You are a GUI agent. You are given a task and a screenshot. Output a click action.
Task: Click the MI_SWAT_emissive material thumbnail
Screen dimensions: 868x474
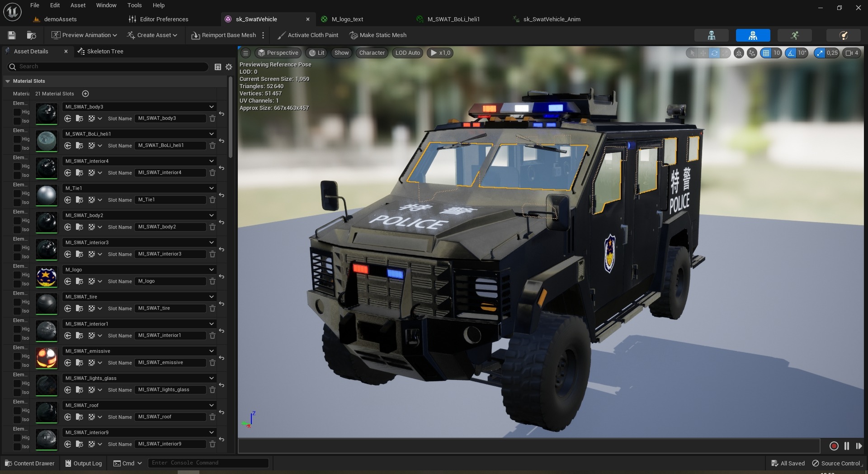(47, 358)
